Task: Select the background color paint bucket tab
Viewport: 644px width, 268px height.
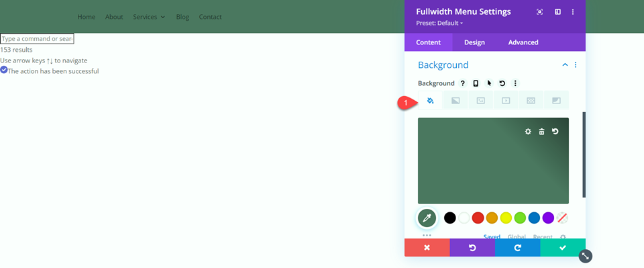Action: coord(431,101)
